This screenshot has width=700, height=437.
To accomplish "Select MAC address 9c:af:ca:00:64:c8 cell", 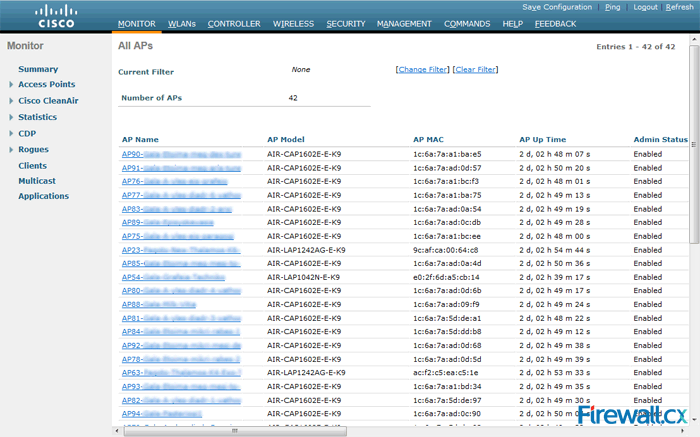I will [445, 250].
